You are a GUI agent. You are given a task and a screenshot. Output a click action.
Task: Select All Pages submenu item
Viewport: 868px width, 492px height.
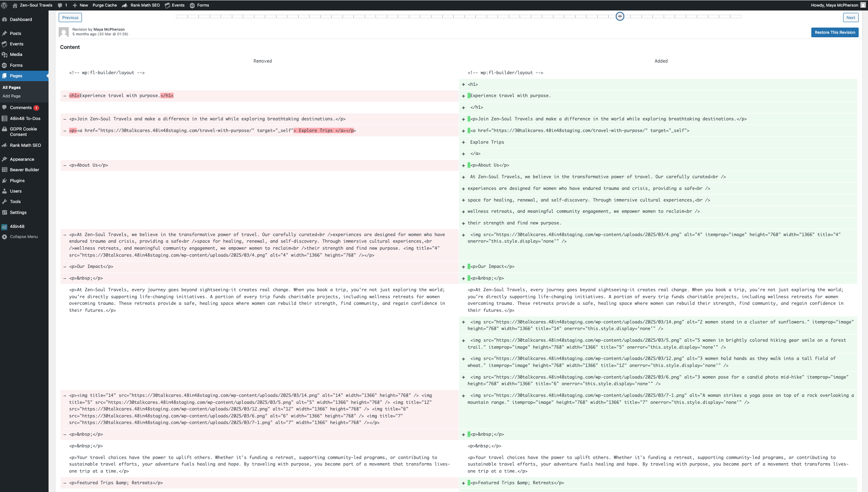pos(12,87)
